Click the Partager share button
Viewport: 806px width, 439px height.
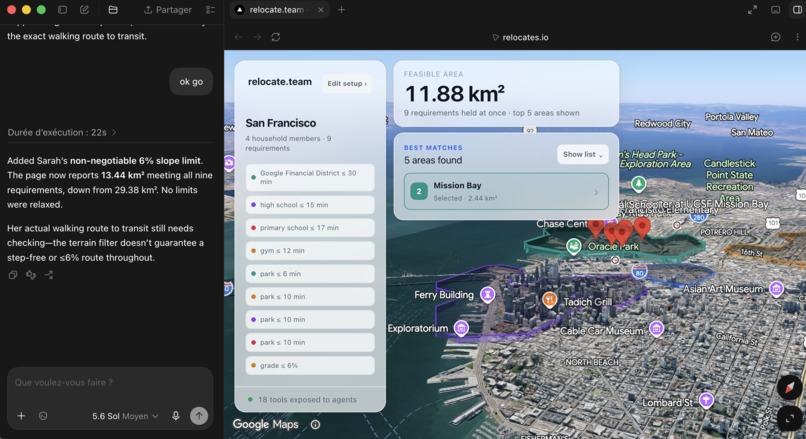point(168,10)
